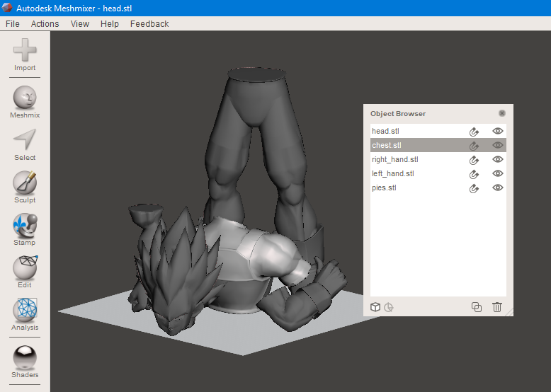Image resolution: width=551 pixels, height=392 pixels.
Task: Duplicate the selected object in Object Browser
Action: click(x=477, y=307)
